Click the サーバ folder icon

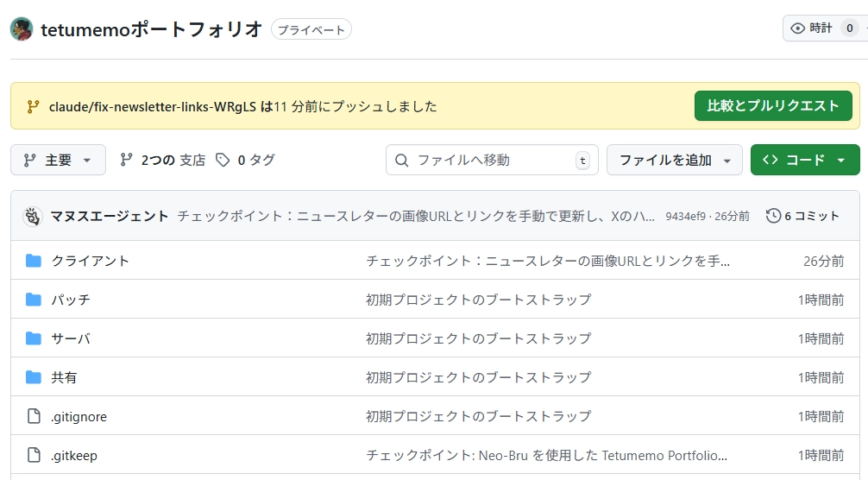pyautogui.click(x=33, y=338)
